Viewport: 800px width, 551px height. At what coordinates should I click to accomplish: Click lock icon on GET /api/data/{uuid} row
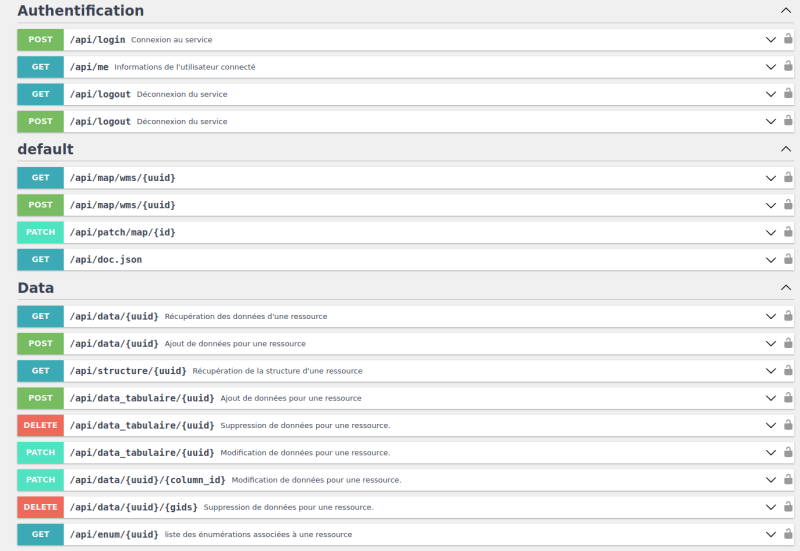[788, 316]
